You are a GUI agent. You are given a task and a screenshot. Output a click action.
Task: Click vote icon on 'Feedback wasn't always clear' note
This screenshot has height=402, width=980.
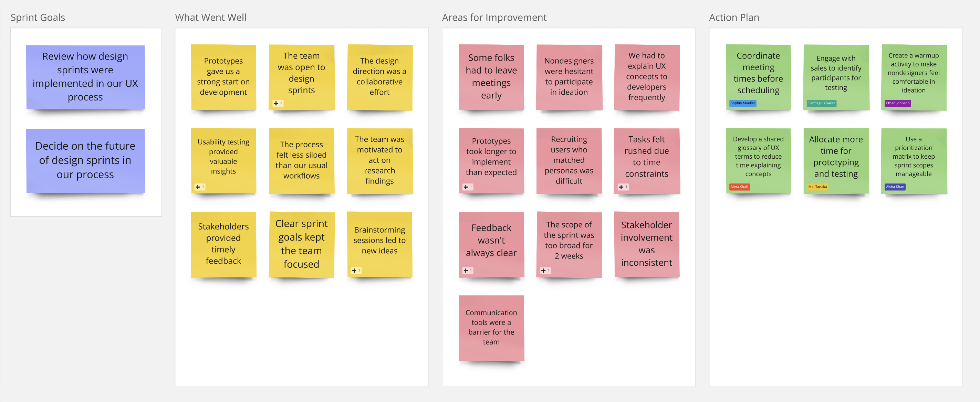coord(467,271)
